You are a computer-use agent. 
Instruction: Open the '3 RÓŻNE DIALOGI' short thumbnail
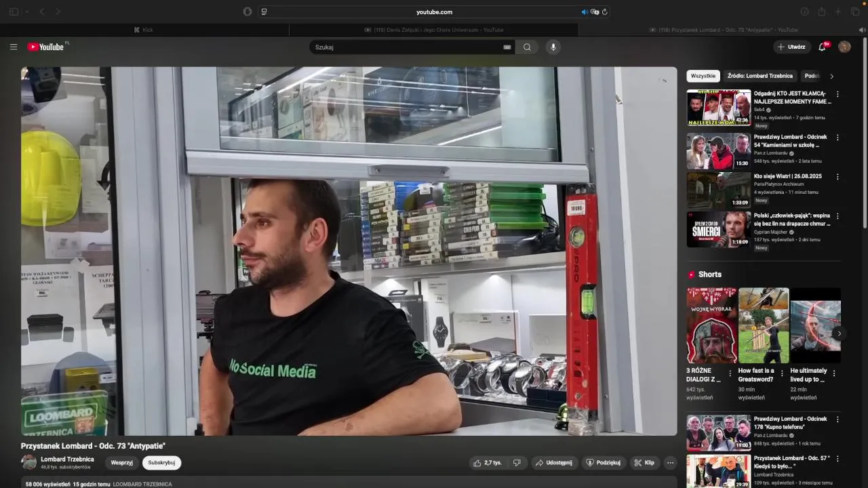pos(711,325)
